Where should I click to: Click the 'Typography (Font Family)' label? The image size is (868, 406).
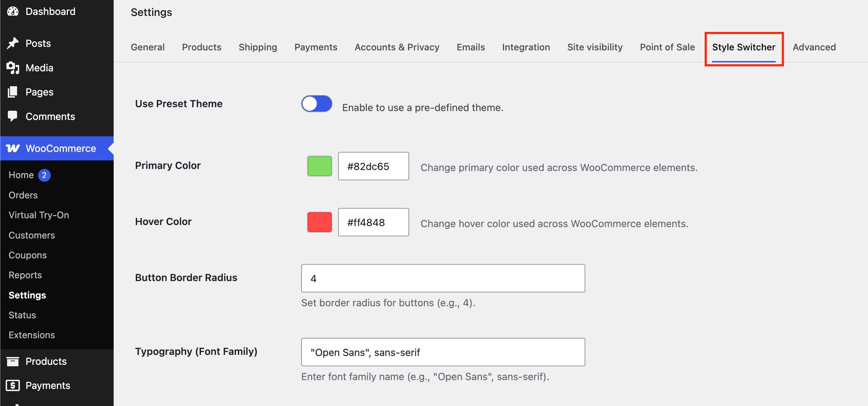click(x=196, y=351)
